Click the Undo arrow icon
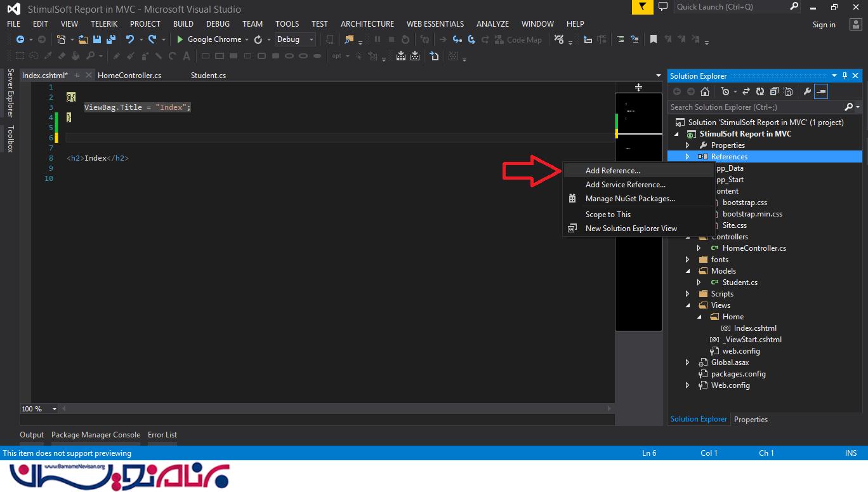Screen dimensions: 868x492 (x=130, y=39)
